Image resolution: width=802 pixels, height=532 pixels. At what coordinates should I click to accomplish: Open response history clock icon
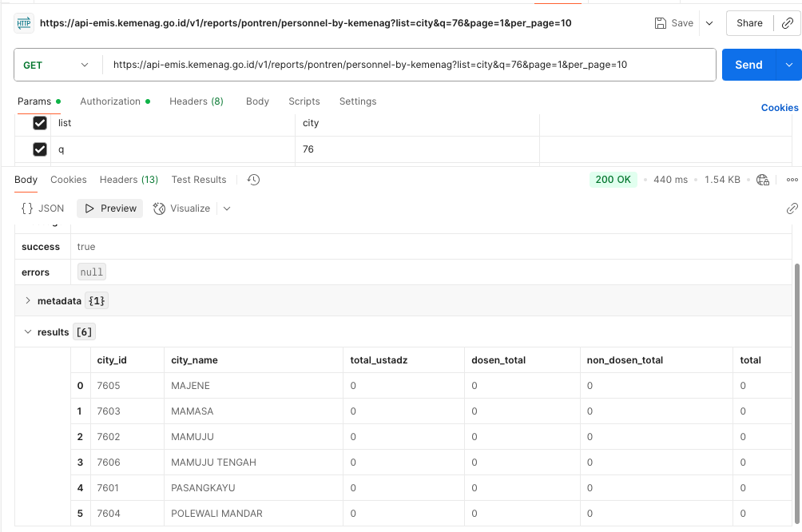tap(253, 180)
